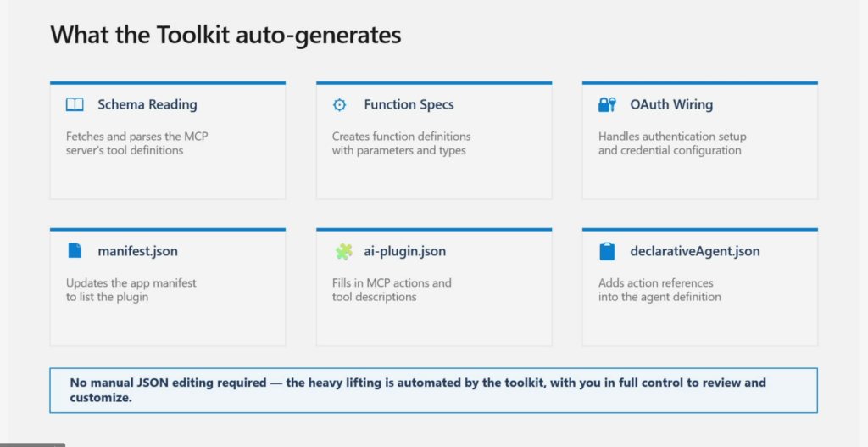Select the OAuth Wiring card heading
The height and width of the screenshot is (447, 868).
click(671, 105)
